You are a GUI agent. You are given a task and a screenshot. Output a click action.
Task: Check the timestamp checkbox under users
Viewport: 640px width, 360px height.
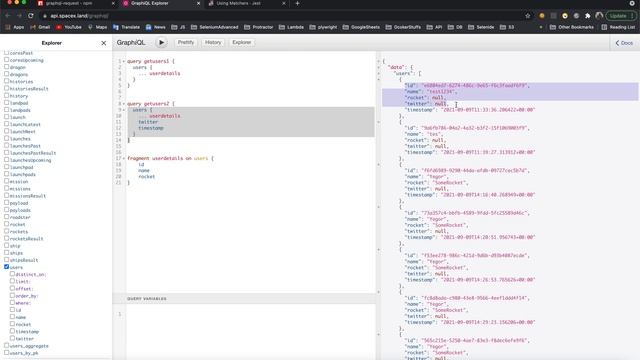[x=12, y=331]
